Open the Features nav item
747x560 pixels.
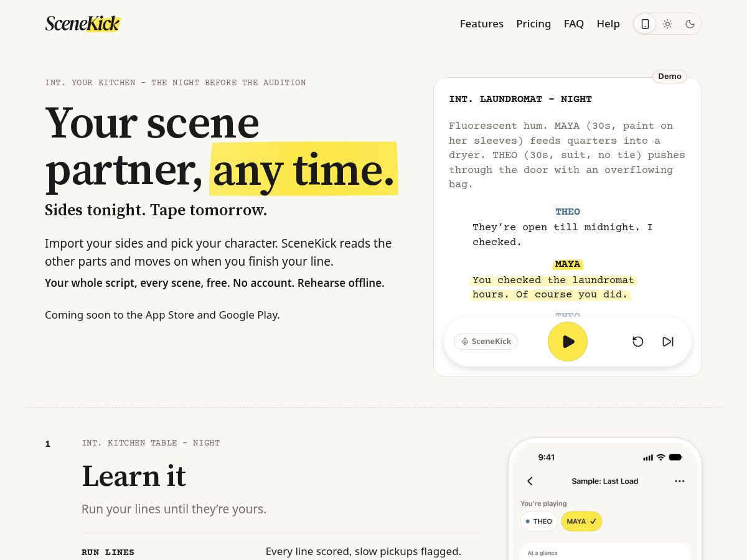point(482,24)
